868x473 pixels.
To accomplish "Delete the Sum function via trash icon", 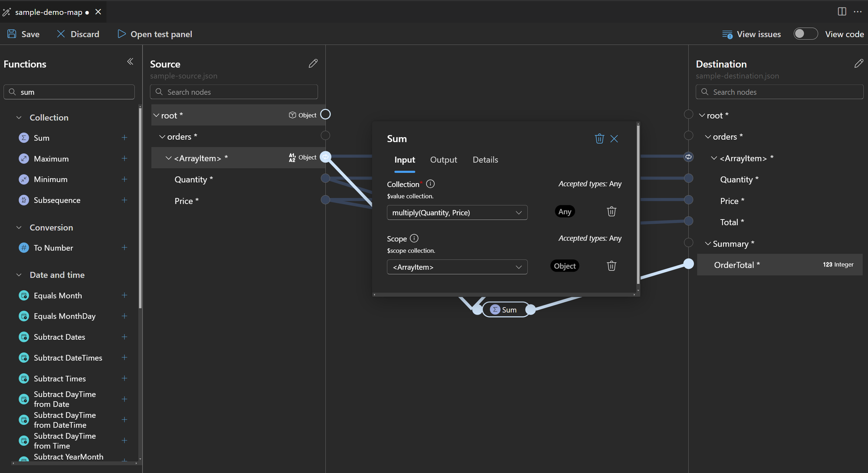I will [x=599, y=138].
